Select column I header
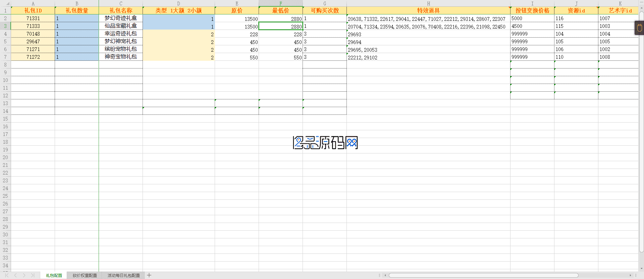Screen dimensions: 644x279 pyautogui.click(x=532, y=3)
